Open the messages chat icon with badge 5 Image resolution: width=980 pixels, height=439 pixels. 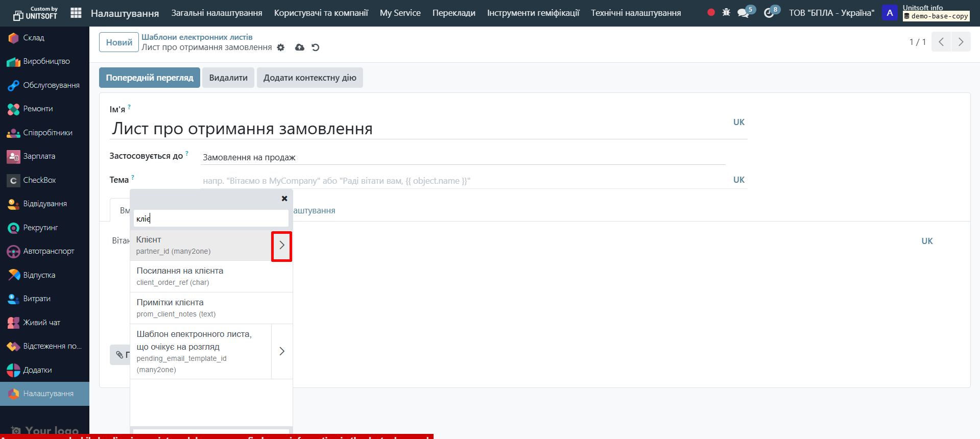(744, 13)
